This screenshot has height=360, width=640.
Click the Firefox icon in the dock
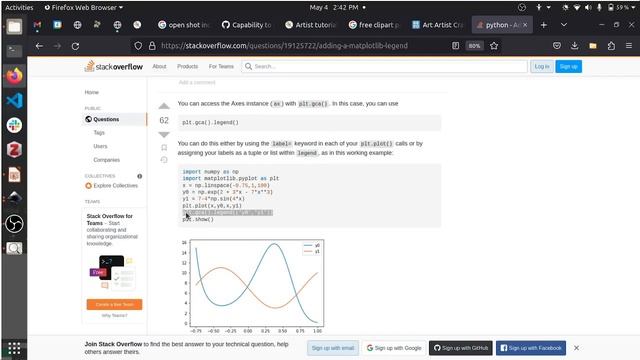tap(14, 76)
